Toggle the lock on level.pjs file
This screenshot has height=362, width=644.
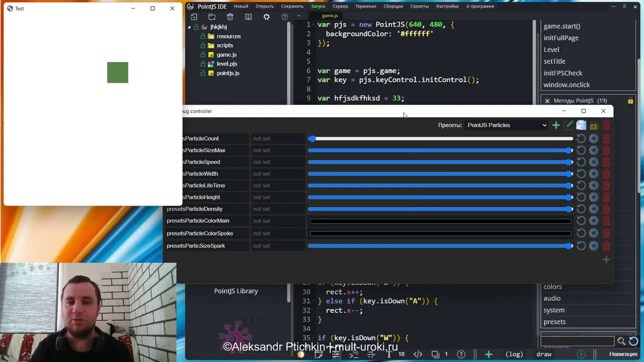pos(203,64)
